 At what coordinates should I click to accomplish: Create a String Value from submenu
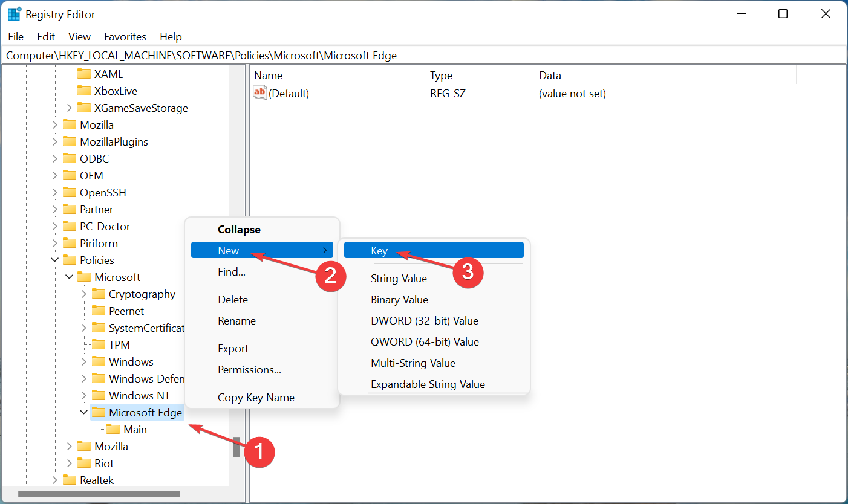(434, 279)
